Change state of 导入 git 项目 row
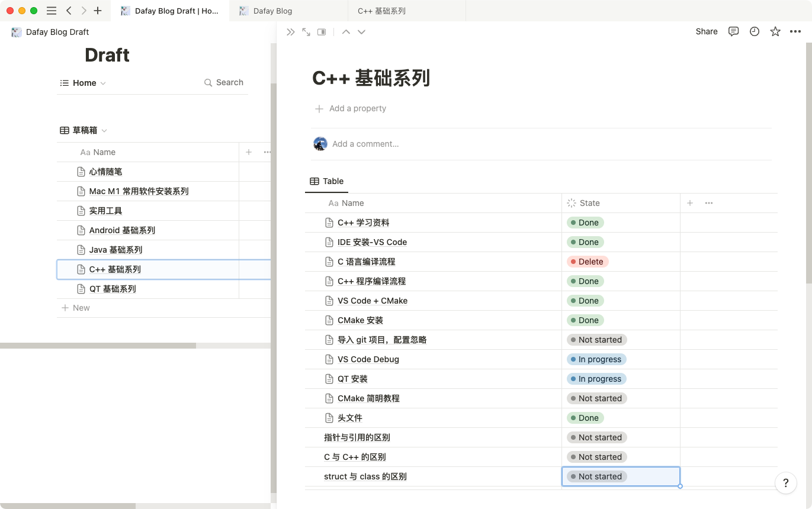 (596, 340)
